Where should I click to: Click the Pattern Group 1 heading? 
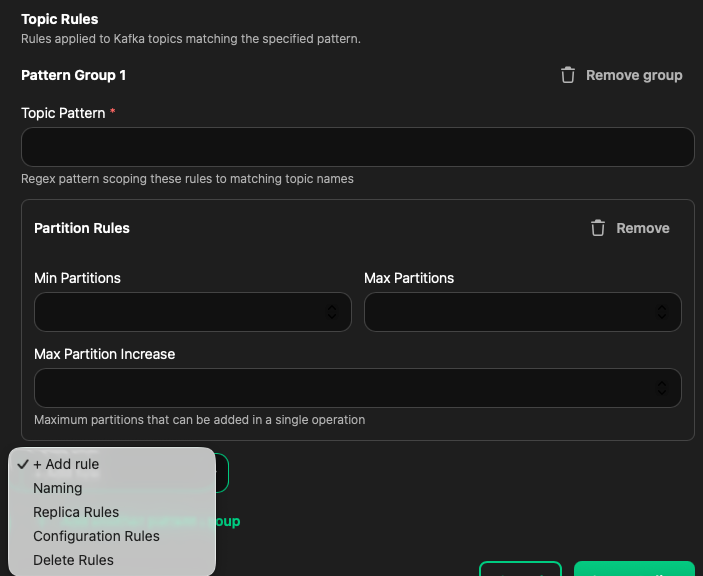74,75
